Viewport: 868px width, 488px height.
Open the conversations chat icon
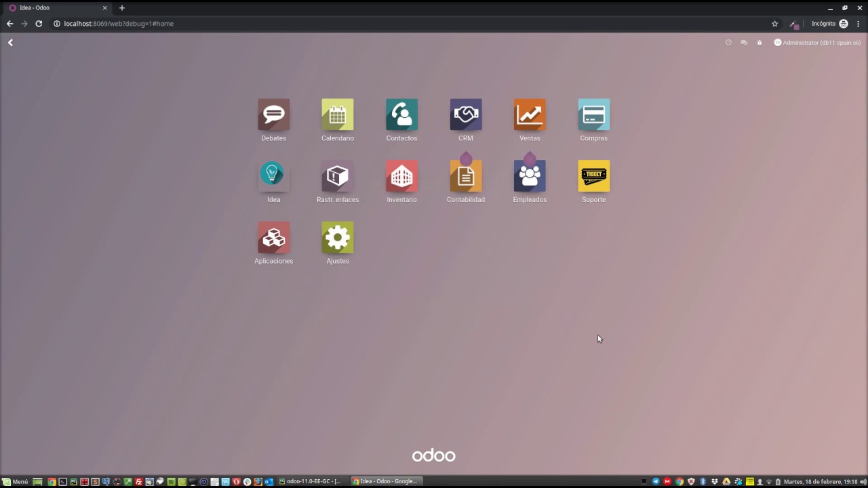click(x=744, y=43)
